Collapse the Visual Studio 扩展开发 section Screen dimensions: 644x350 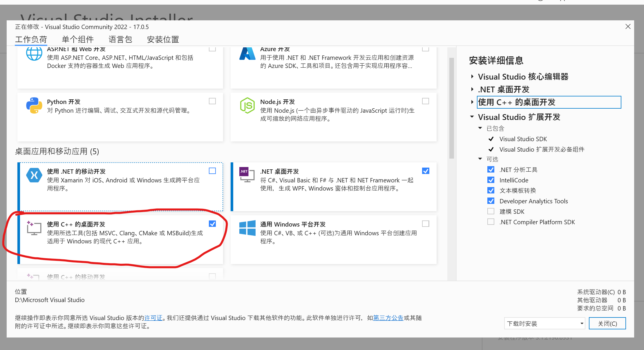point(471,117)
